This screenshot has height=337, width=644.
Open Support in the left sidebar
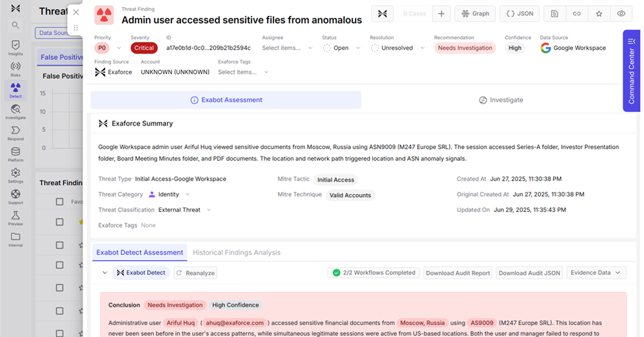tap(16, 196)
